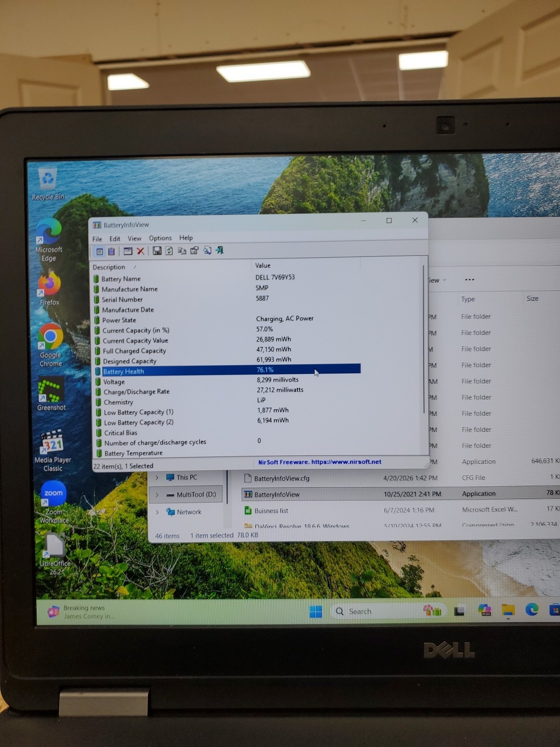Select BatteryInfoView application file in Explorer
This screenshot has width=560, height=747.
click(272, 494)
